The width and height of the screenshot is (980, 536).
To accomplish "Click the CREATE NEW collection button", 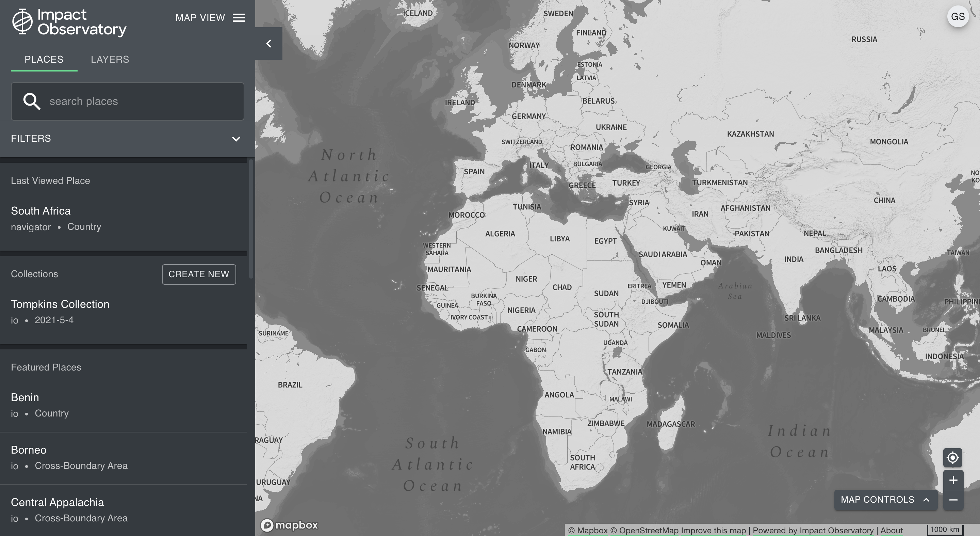I will coord(199,274).
